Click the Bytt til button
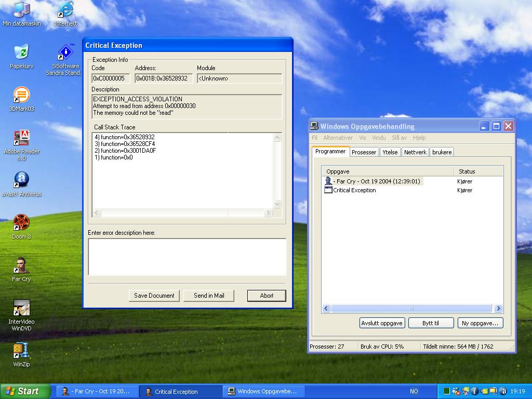Viewport: 532px width, 399px height. click(431, 323)
